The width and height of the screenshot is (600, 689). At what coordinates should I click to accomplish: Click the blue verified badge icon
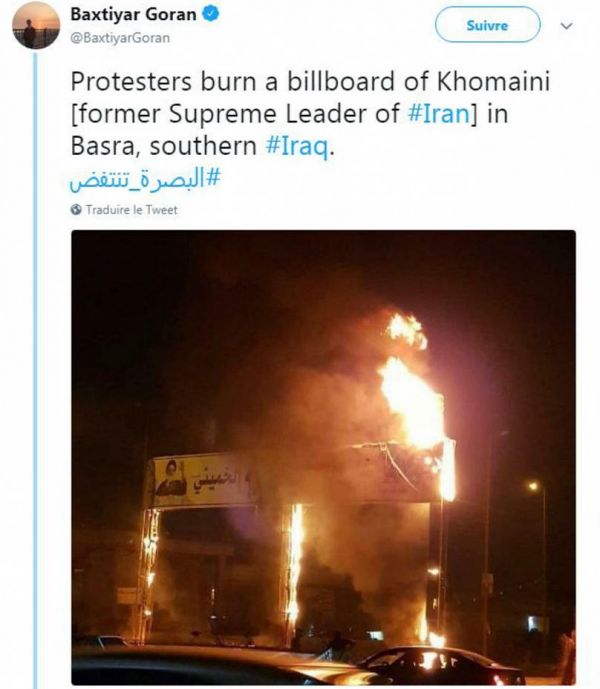[211, 14]
